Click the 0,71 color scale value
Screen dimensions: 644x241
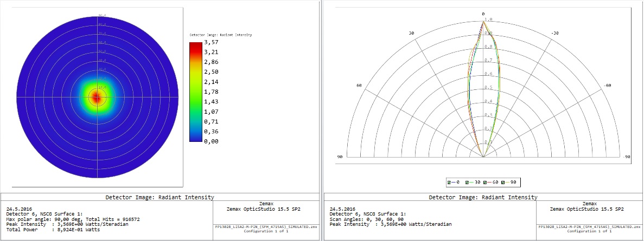[x=211, y=121]
